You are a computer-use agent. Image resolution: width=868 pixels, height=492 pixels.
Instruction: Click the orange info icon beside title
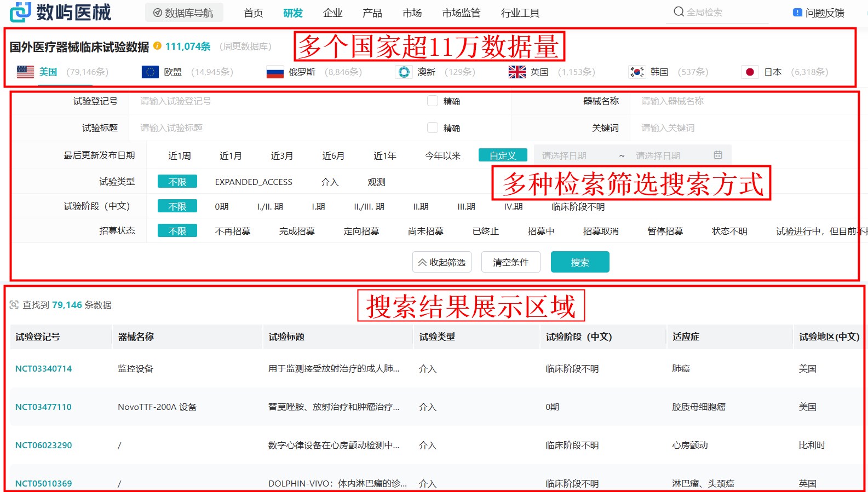coord(157,46)
